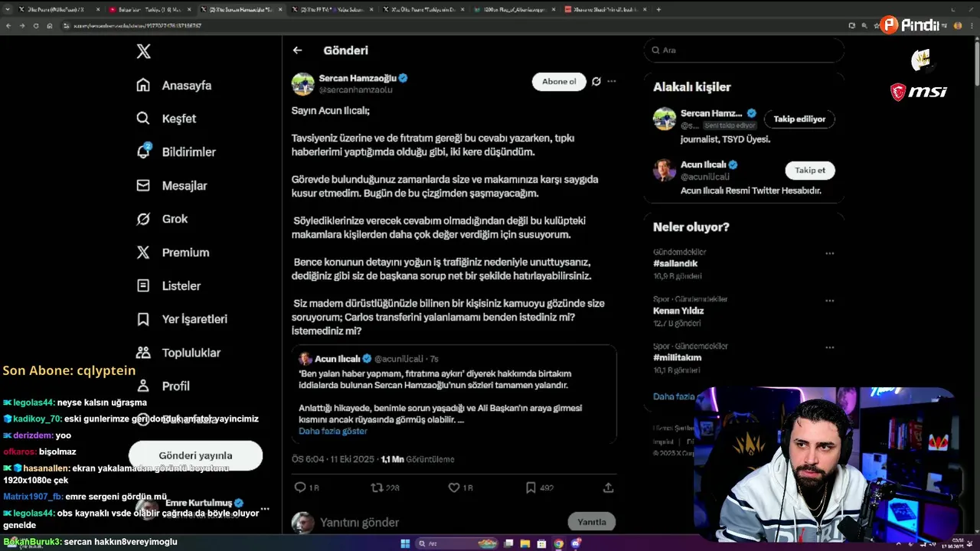Click the Bildirimler bell icon

[x=143, y=152]
